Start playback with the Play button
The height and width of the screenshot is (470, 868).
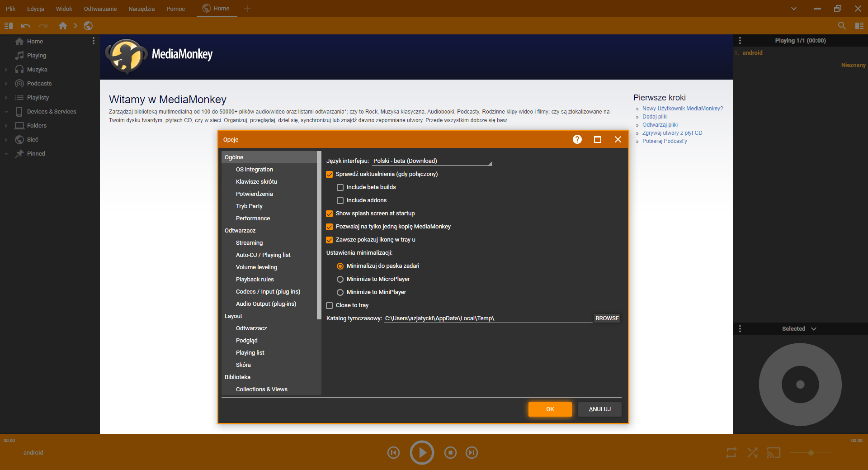[x=422, y=452]
